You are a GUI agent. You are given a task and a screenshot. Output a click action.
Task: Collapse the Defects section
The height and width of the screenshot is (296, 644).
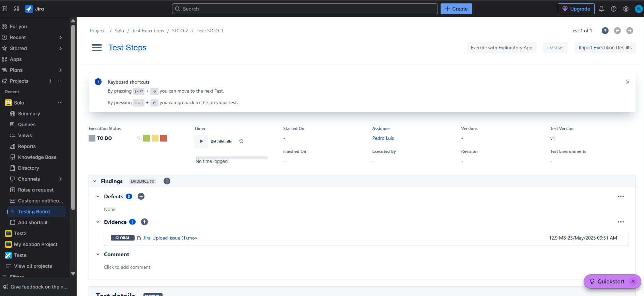point(98,197)
